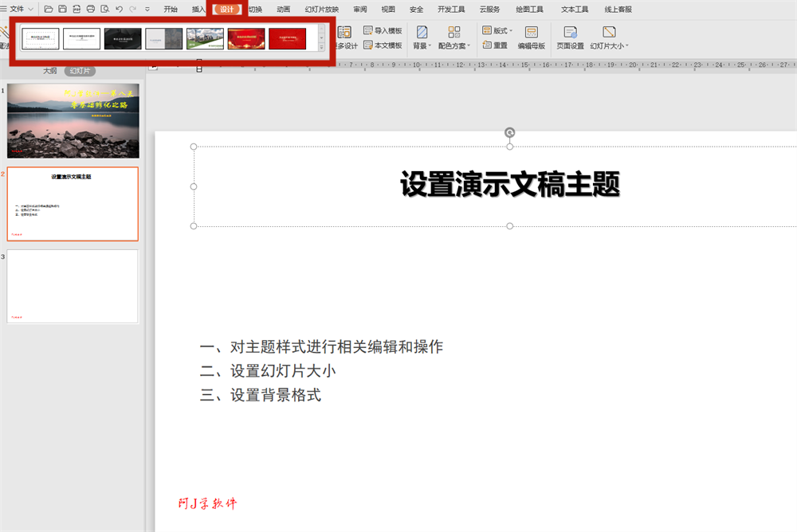Apply the green building photo theme
The image size is (797, 532).
coord(205,38)
